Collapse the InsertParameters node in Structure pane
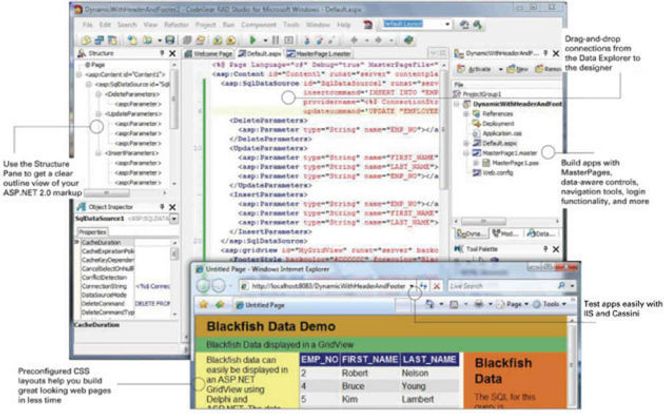Viewport: 664px width, 416px height. (98, 153)
